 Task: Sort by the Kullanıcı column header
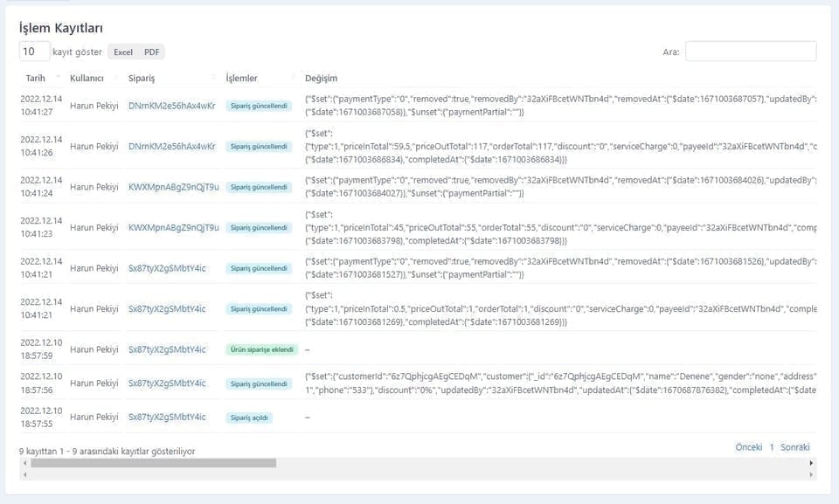(87, 78)
